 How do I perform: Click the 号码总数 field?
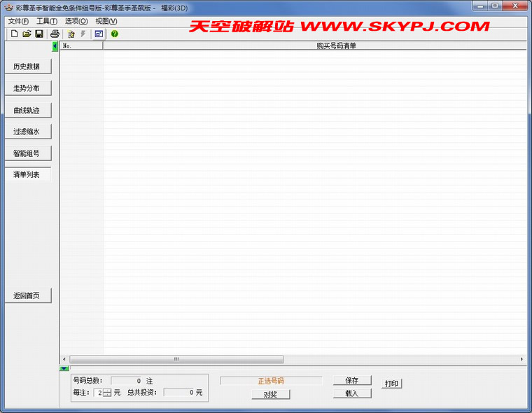click(x=127, y=380)
